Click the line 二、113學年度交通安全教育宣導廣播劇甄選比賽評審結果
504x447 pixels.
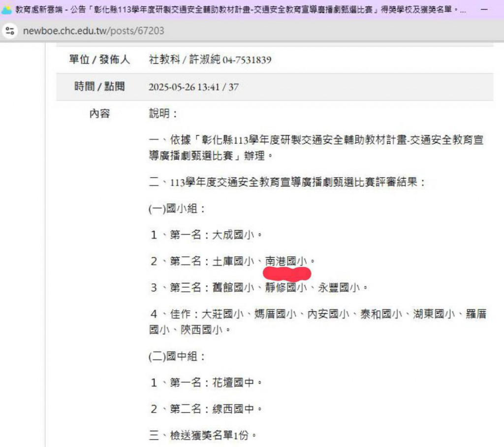tap(287, 182)
